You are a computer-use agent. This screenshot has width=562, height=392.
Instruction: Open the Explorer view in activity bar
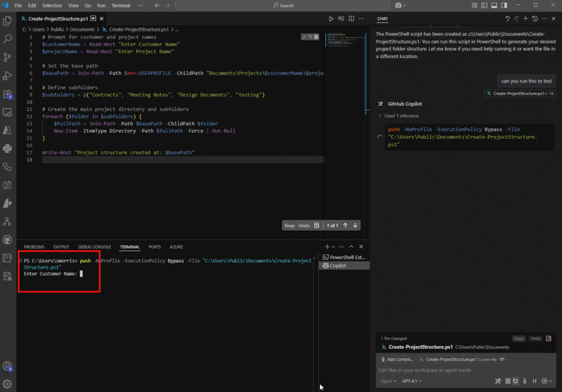(x=7, y=21)
